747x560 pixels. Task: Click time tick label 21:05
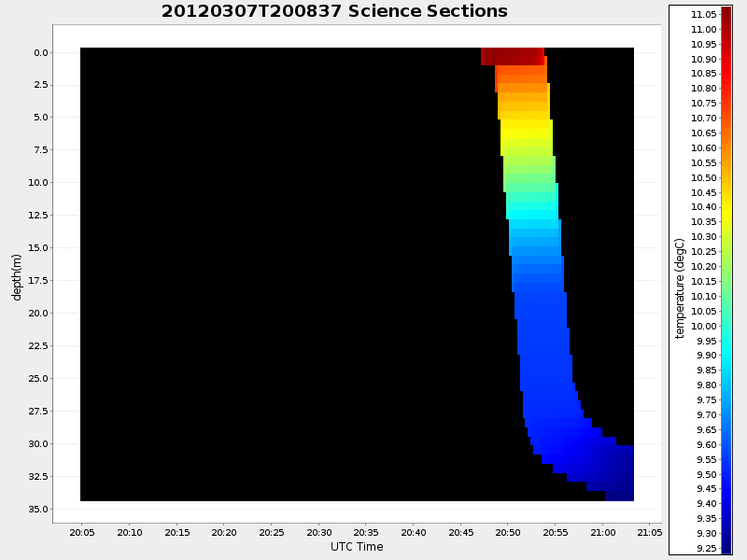pyautogui.click(x=650, y=532)
